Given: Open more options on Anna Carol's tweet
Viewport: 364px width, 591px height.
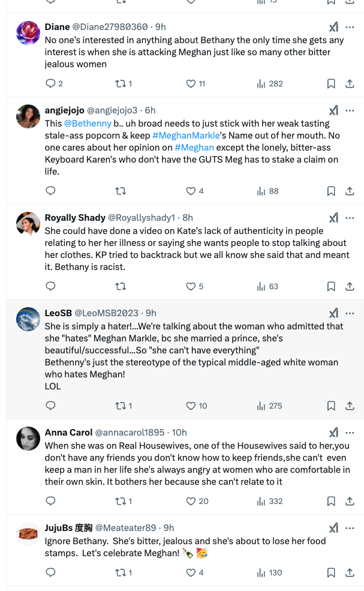Looking at the screenshot, I should (350, 433).
